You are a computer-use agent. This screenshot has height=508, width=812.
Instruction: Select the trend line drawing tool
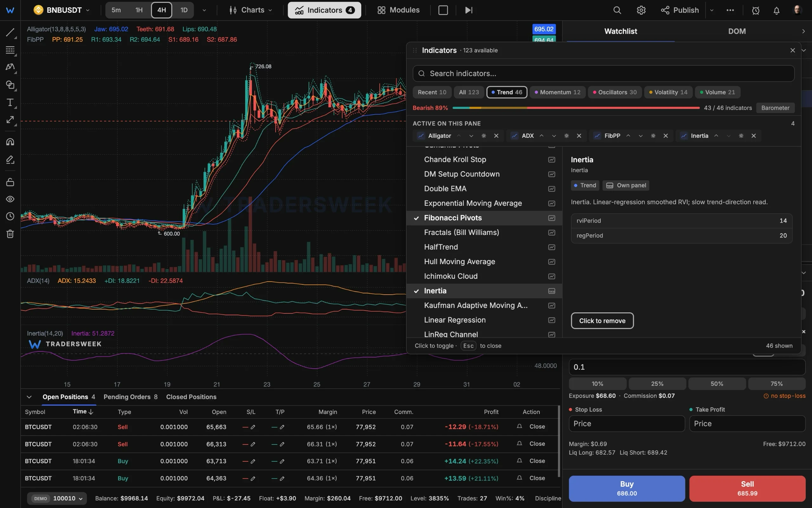(x=10, y=33)
